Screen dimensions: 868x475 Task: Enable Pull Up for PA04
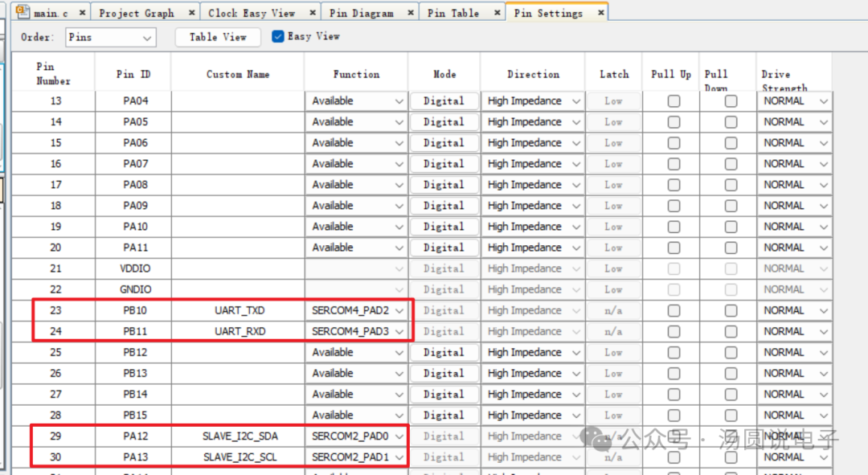click(x=674, y=101)
